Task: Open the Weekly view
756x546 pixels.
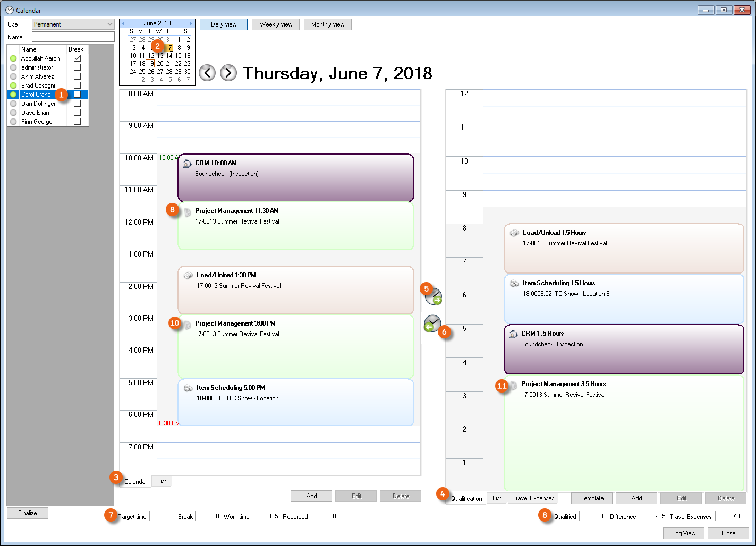Action: pyautogui.click(x=276, y=24)
